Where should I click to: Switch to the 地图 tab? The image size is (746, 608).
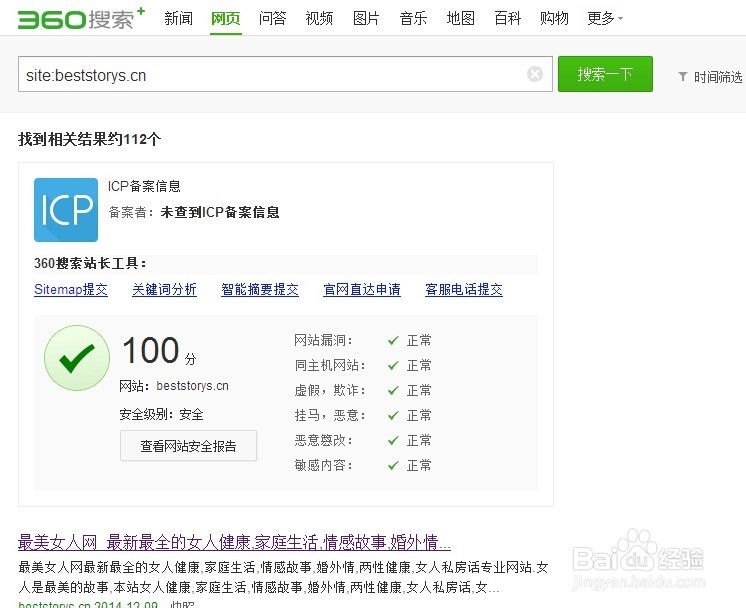(x=461, y=19)
